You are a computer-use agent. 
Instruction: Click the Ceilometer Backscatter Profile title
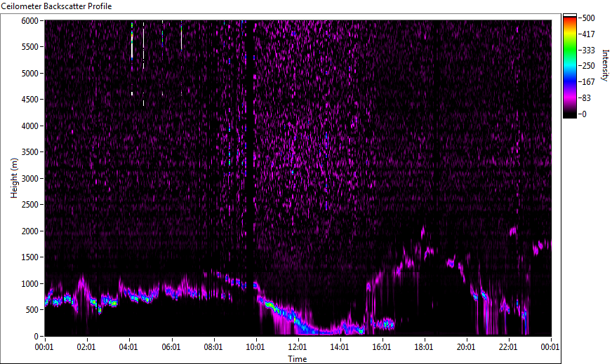tap(56, 6)
